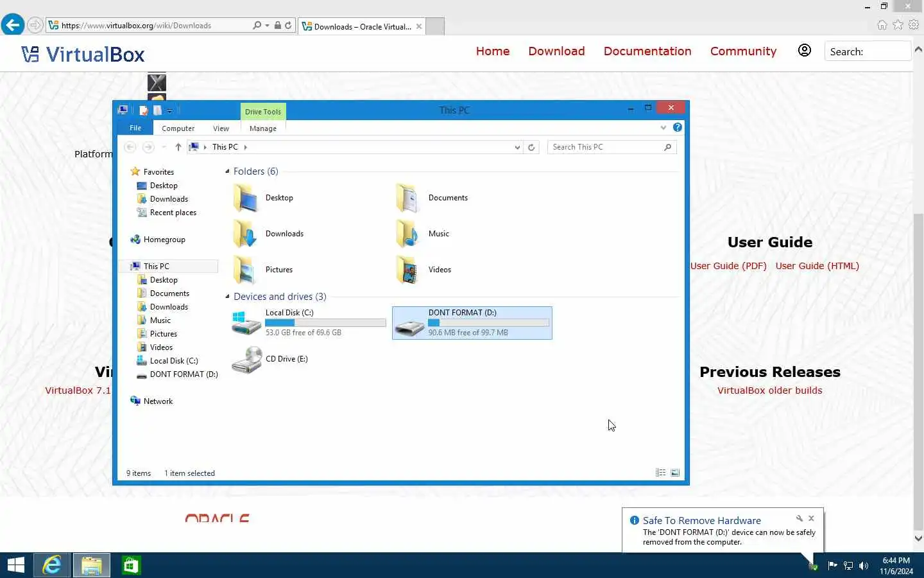Open the Desktop folder in Folders section
Image resolution: width=924 pixels, height=578 pixels.
(x=245, y=198)
